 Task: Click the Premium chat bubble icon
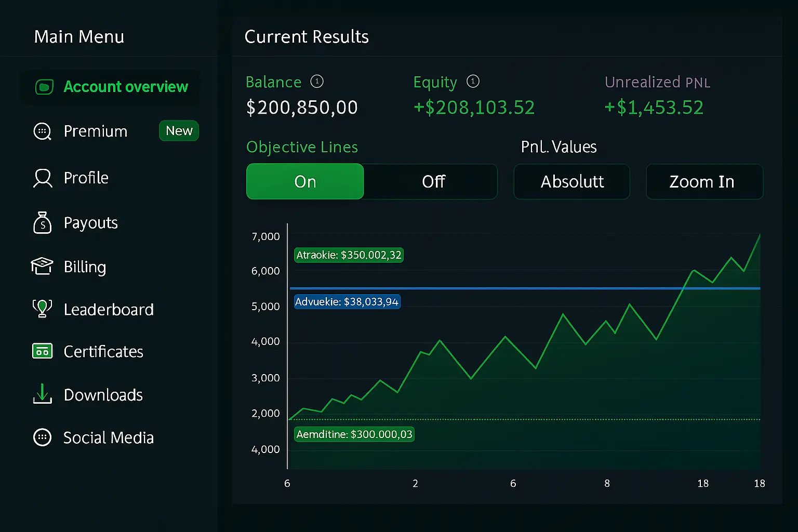click(x=42, y=131)
